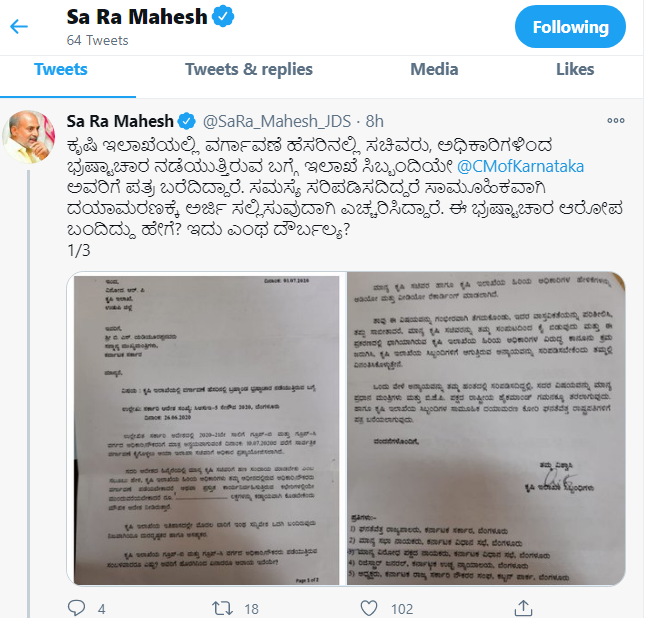Open the @CMofKarnataka mention link
The width and height of the screenshot is (653, 618).
[x=521, y=166]
